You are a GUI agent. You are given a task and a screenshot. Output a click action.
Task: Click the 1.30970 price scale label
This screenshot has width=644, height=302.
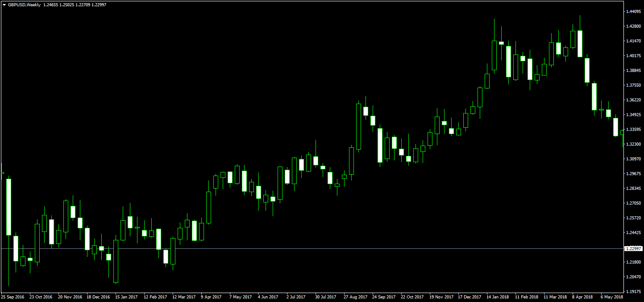click(x=634, y=159)
